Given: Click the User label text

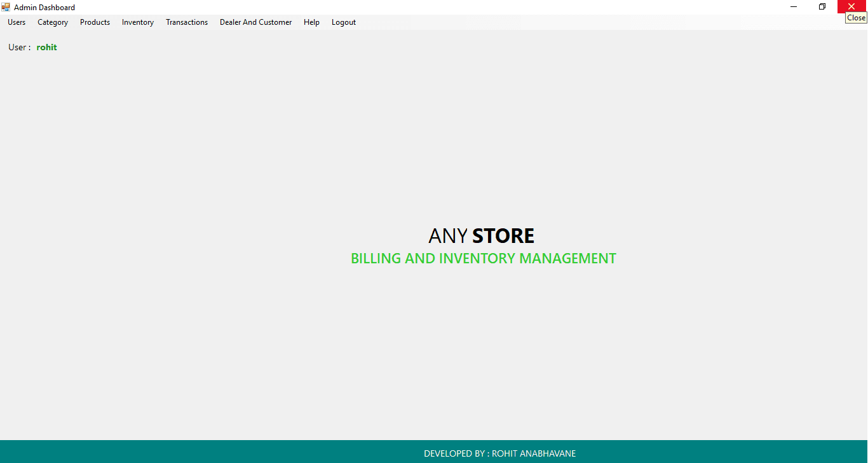Looking at the screenshot, I should coord(18,47).
